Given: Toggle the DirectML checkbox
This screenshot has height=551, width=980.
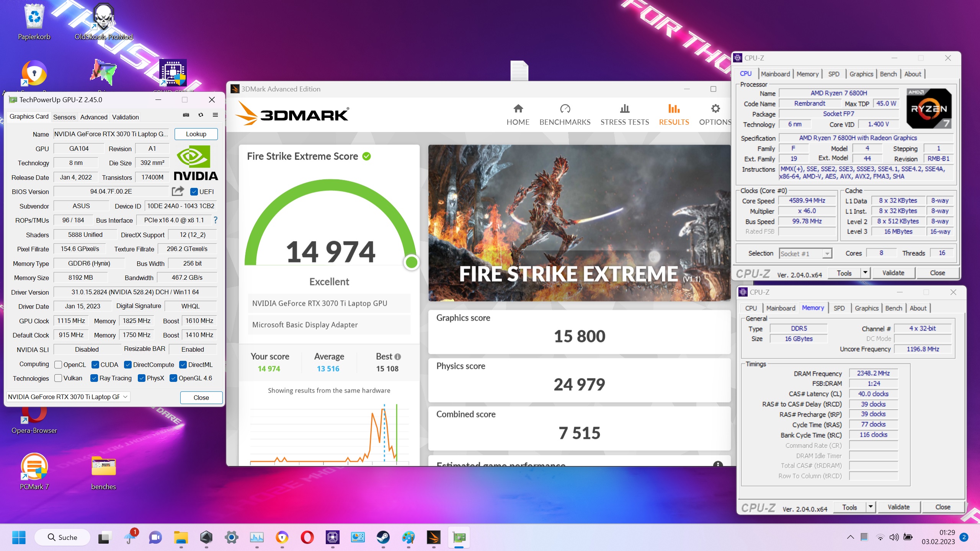Looking at the screenshot, I should pos(183,365).
